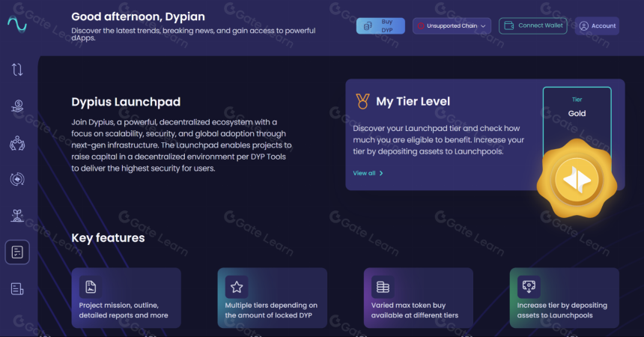Screen dimensions: 644x337
Task: Click the 'Dypius Launchpad' heading
Action: [126, 102]
